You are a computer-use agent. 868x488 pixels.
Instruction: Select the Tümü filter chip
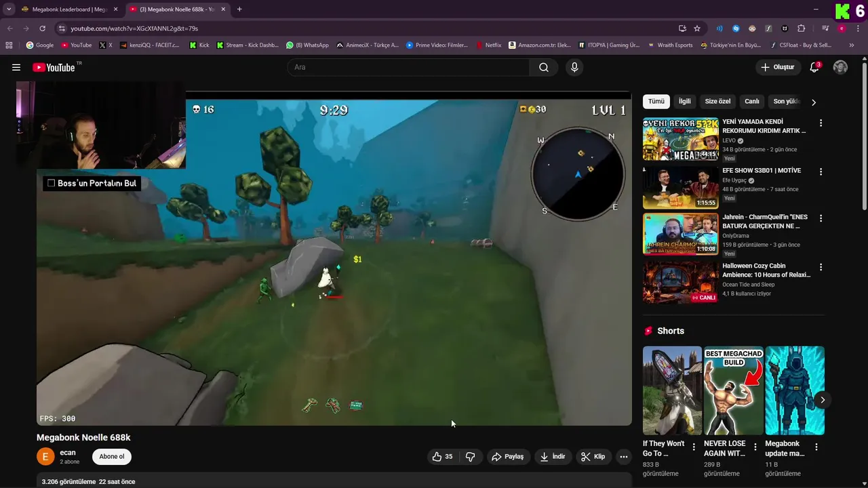[656, 102]
